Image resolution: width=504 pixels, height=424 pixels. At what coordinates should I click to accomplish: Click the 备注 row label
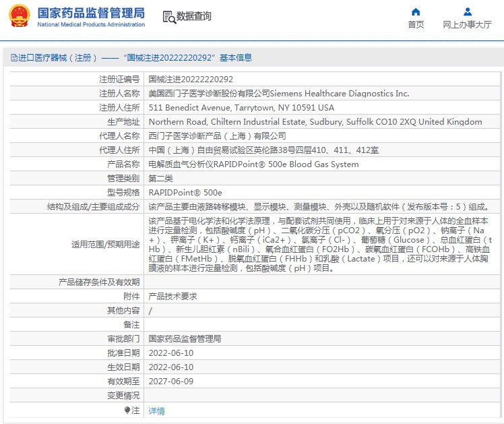pyautogui.click(x=131, y=325)
